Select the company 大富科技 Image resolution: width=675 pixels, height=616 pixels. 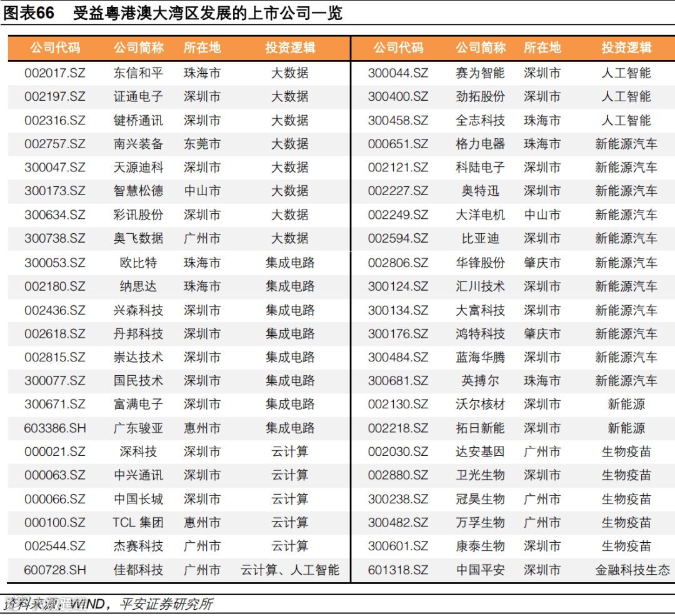480,310
